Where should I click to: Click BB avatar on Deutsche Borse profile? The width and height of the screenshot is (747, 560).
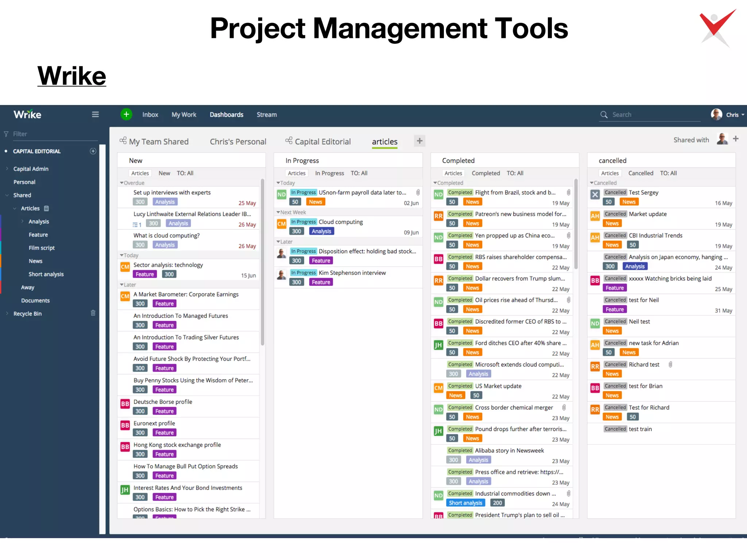tap(125, 404)
